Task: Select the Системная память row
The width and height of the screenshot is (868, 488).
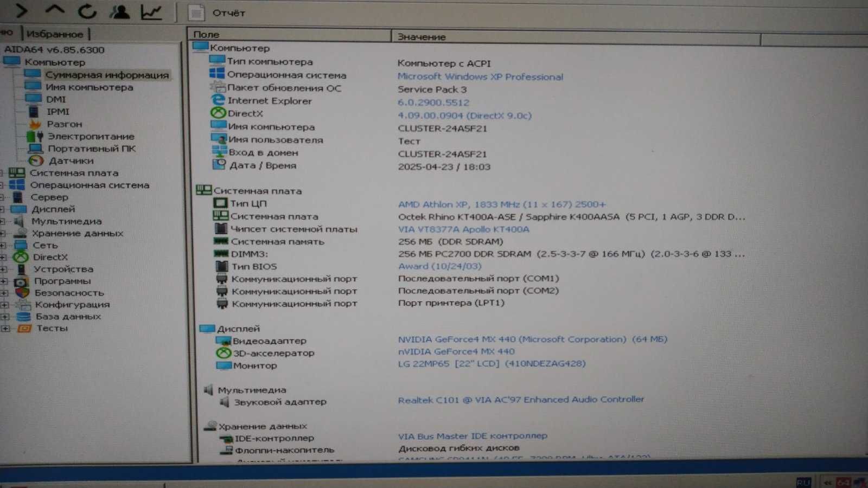Action: click(277, 242)
